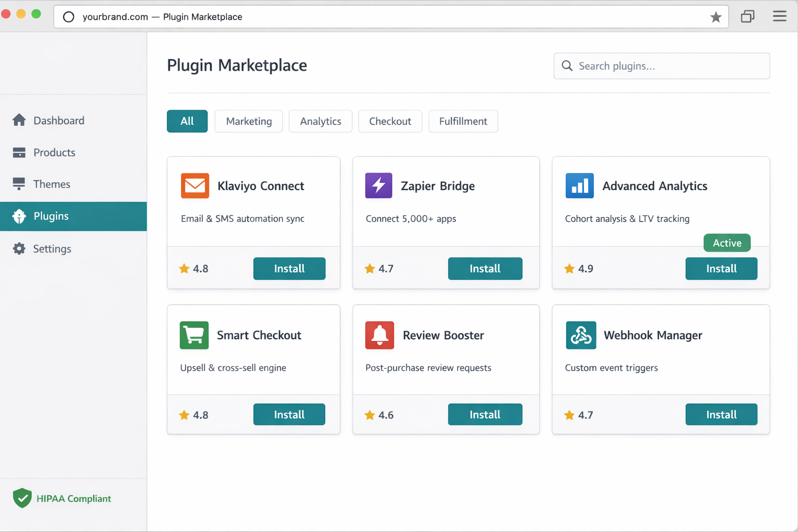Install the Review Booster plugin

485,415
